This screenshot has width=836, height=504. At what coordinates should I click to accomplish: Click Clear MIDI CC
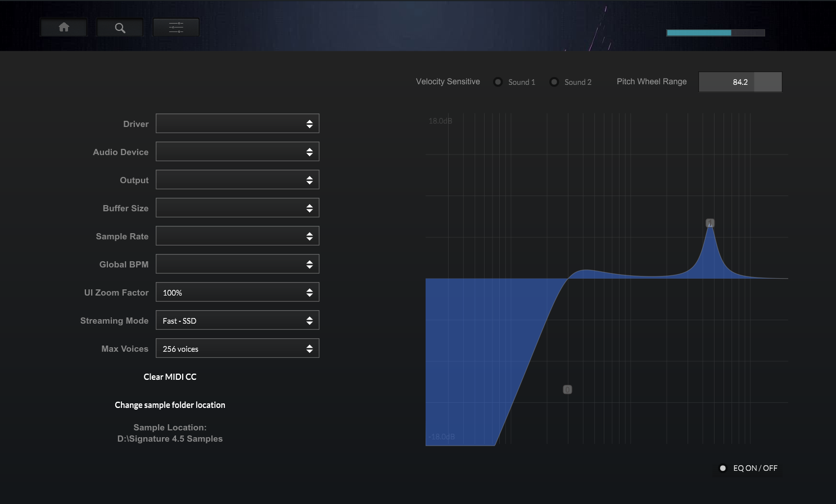[170, 377]
